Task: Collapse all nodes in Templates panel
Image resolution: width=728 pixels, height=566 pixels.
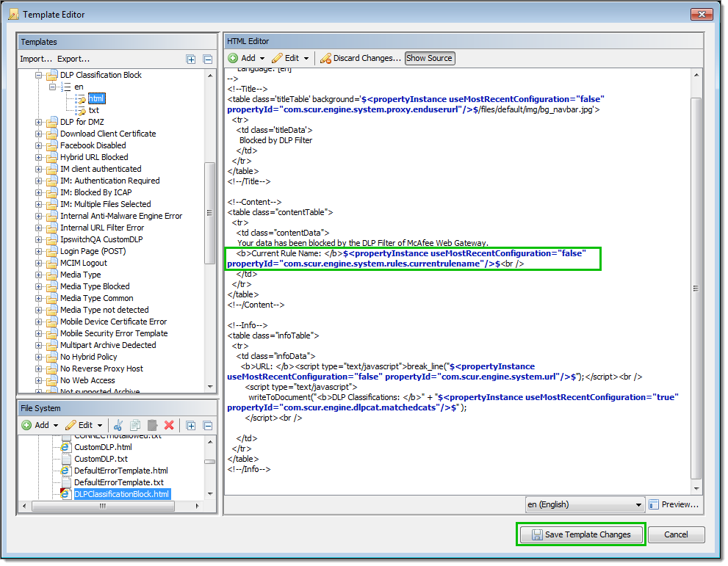Action: click(207, 59)
